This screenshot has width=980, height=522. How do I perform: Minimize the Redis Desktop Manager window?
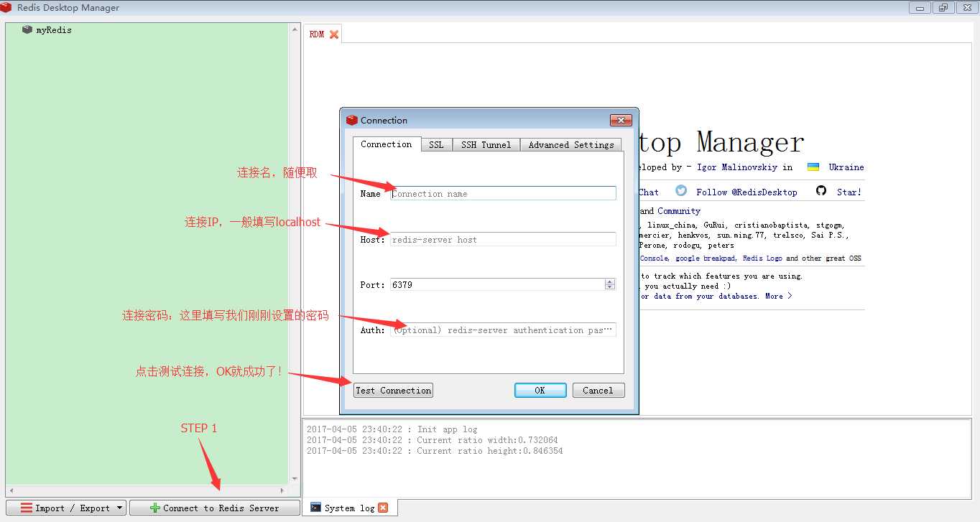click(919, 7)
